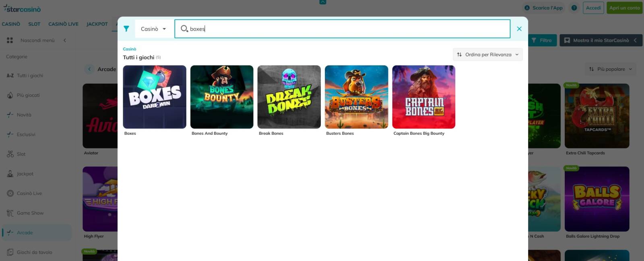Select Game Show in the sidebar

pos(30,213)
